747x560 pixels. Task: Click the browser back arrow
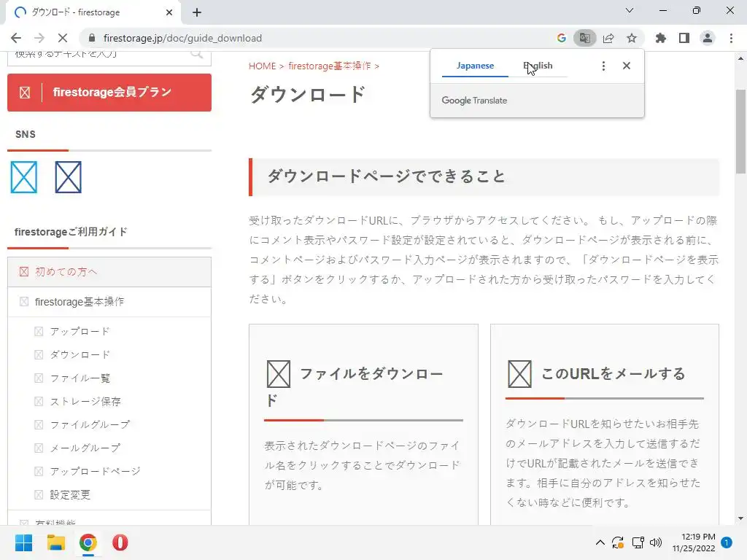click(16, 38)
